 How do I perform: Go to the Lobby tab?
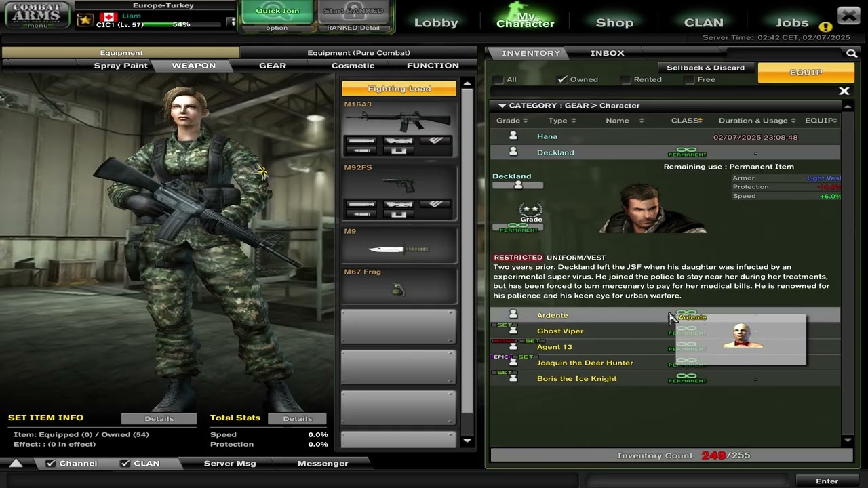click(x=436, y=22)
